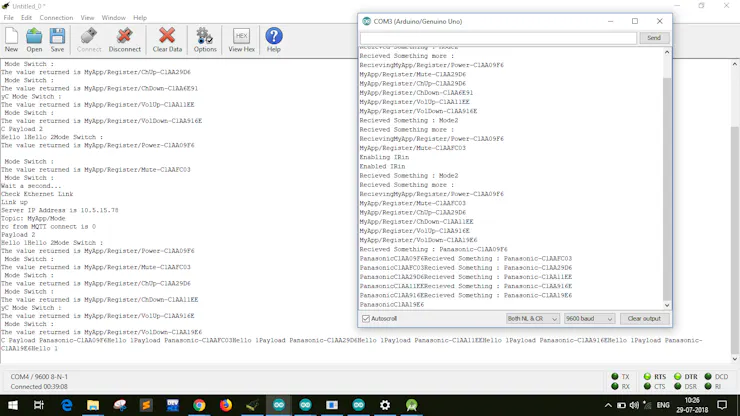Open a file with the Open icon
740x416 pixels.
tap(34, 40)
